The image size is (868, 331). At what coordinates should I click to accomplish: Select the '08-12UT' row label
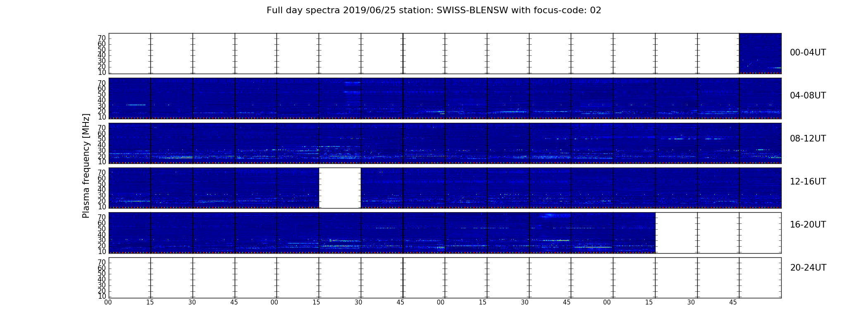point(808,139)
